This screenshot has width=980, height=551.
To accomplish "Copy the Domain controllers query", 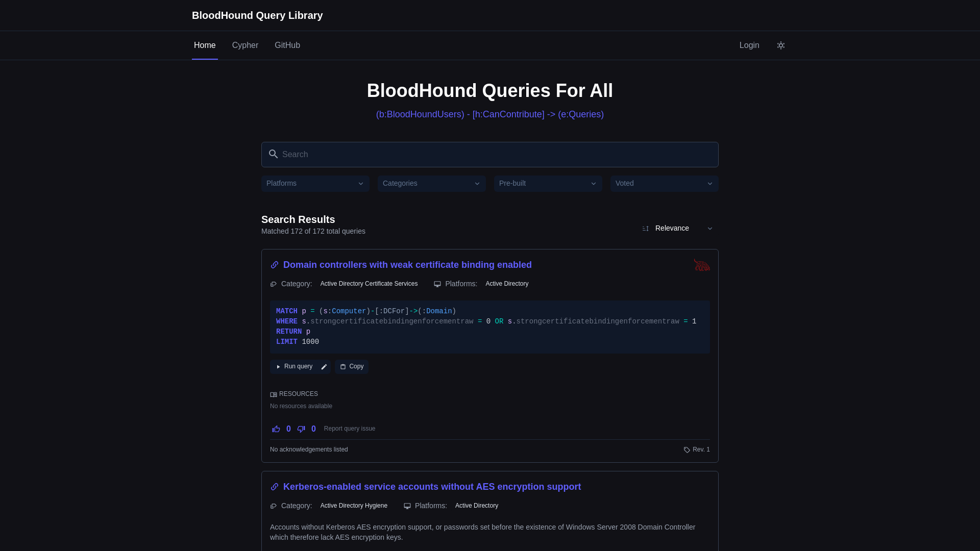I will pyautogui.click(x=352, y=367).
